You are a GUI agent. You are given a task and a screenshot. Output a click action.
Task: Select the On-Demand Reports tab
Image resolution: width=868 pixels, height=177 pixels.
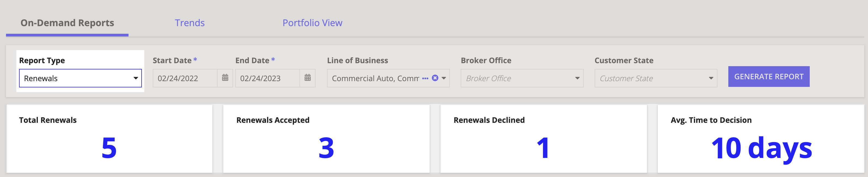(67, 23)
